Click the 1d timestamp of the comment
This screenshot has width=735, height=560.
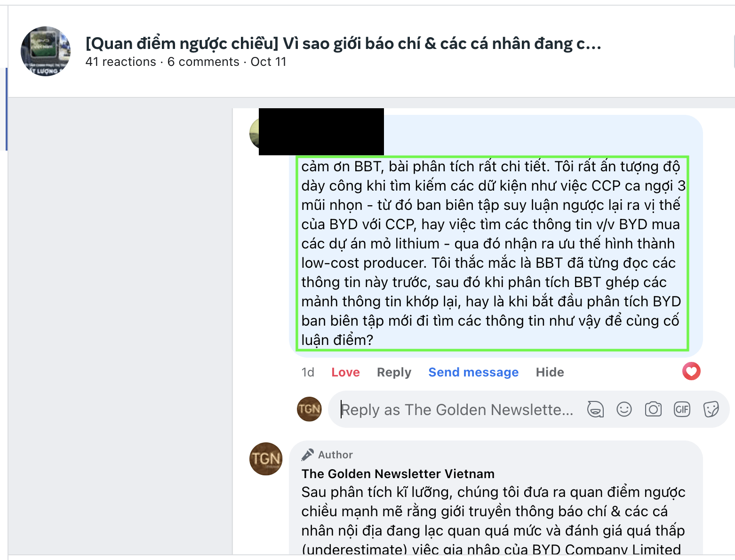(x=308, y=372)
